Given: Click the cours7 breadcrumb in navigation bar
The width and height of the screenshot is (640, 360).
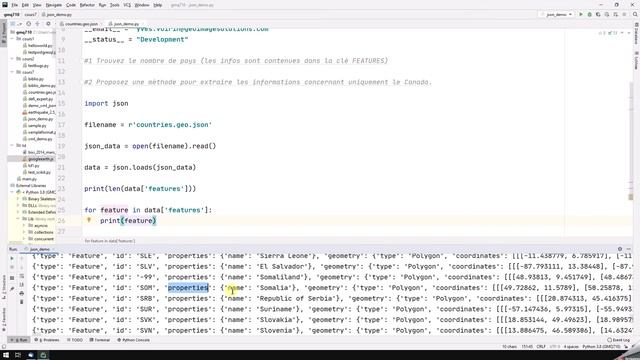Looking at the screenshot, I should 30,14.
